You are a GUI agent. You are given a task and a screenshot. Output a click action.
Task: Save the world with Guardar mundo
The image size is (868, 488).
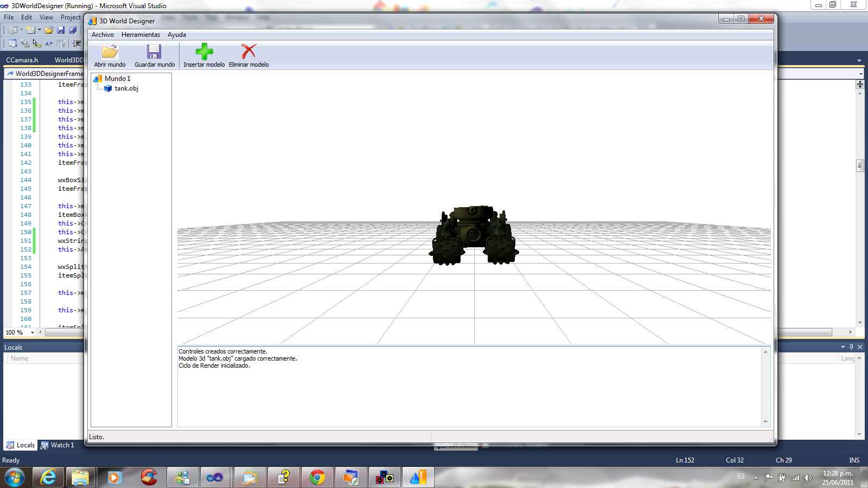(x=155, y=56)
